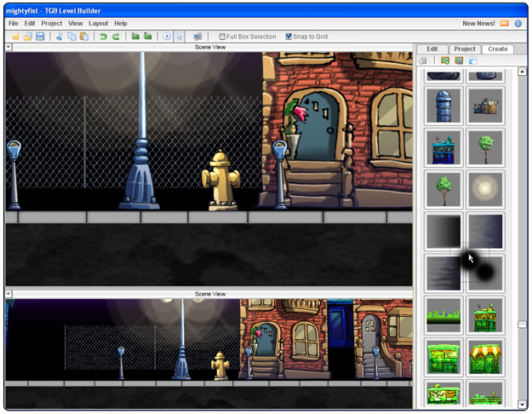
Task: Click the New News! link
Action: tap(478, 24)
